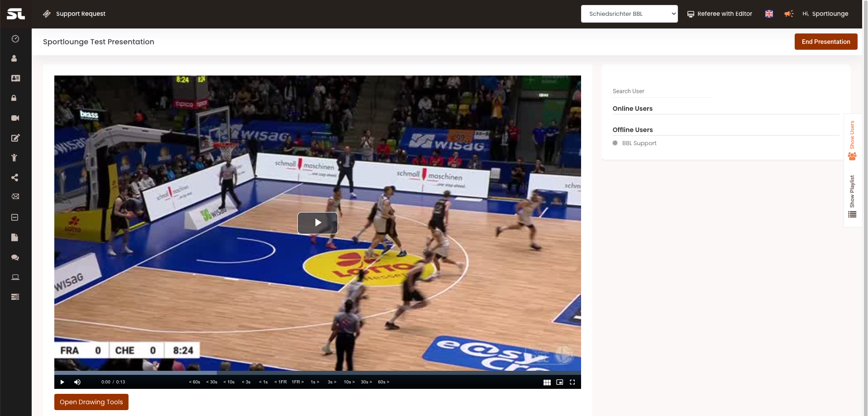Viewport: 868px width, 416px height.
Task: Click the 0:00 / 0:13 time display
Action: point(113,383)
